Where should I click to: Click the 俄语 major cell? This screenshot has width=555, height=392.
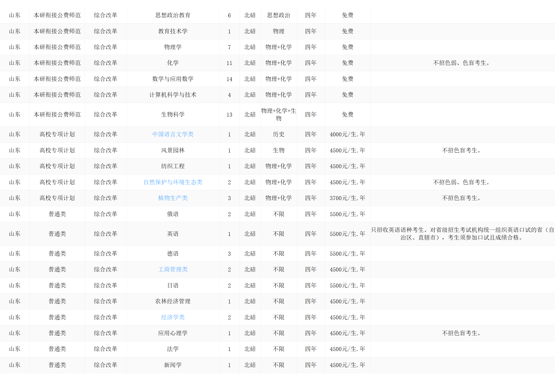[x=173, y=214]
